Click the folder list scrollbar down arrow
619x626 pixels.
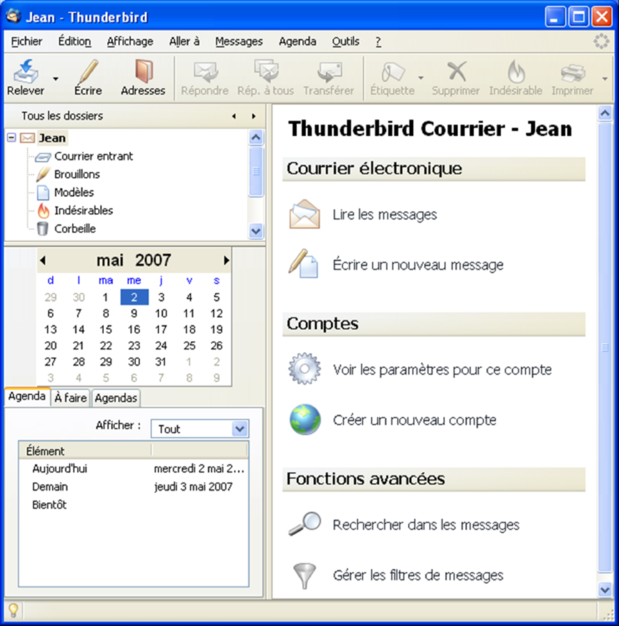256,231
